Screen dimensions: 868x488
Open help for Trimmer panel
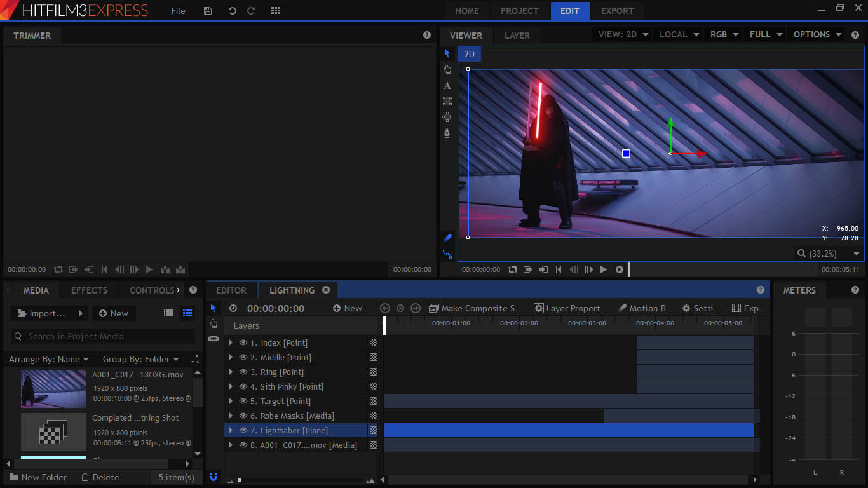point(427,35)
